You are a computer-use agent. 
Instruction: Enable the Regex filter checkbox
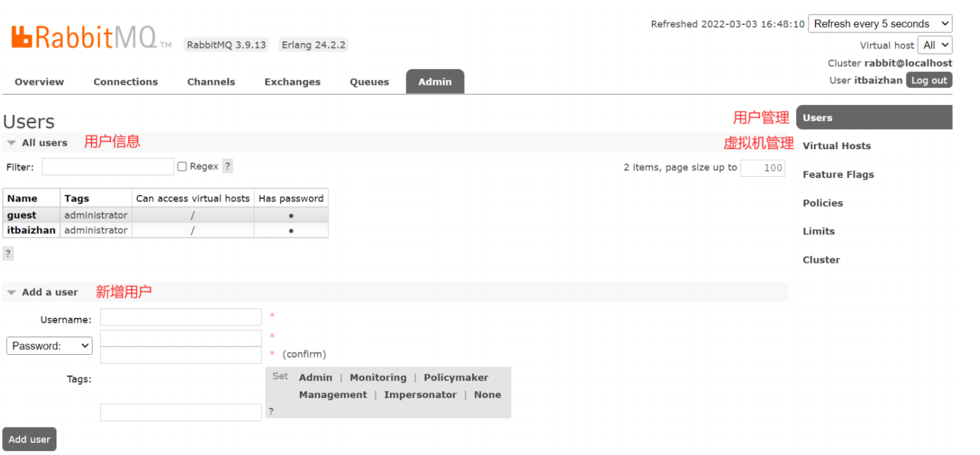pos(181,166)
